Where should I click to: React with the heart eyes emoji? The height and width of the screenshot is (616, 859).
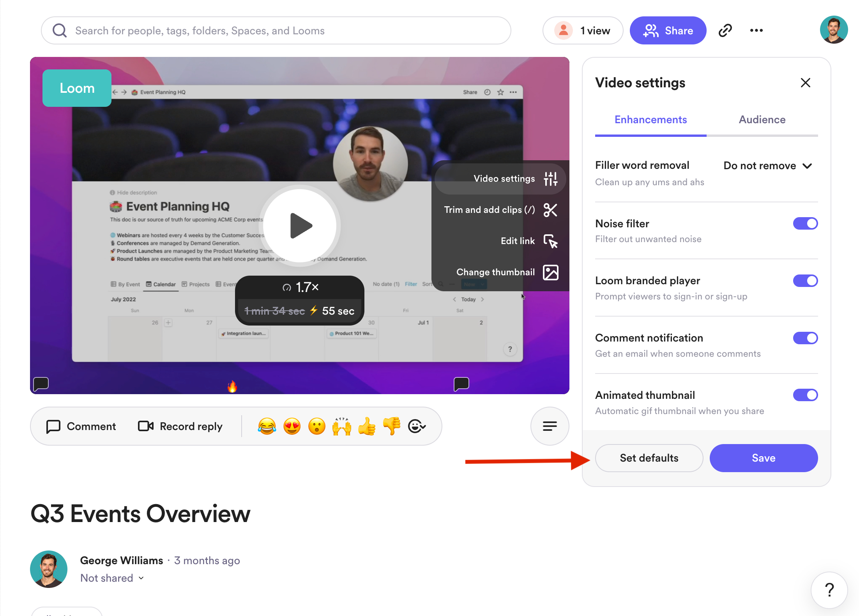pyautogui.click(x=292, y=426)
